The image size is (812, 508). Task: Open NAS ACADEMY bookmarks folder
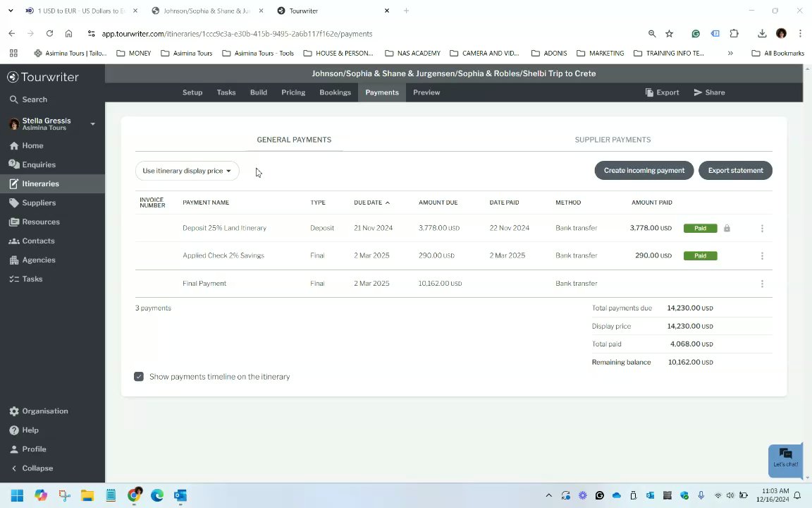(413, 53)
